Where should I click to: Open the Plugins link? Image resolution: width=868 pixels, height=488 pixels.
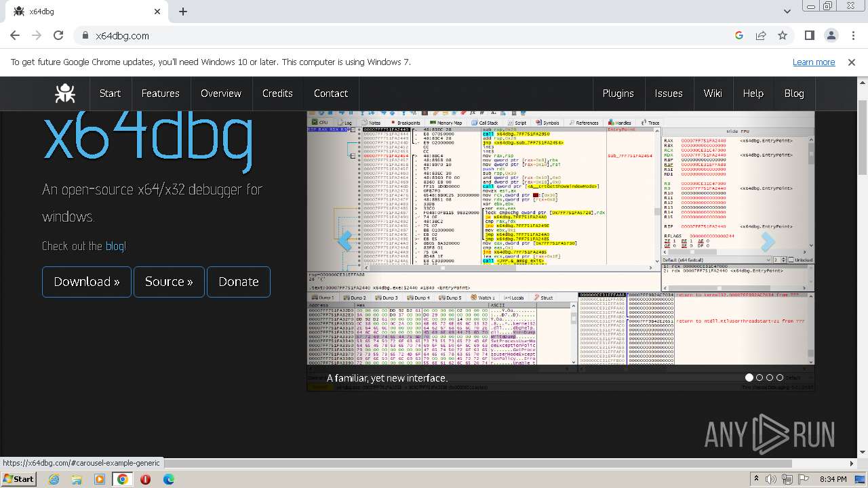pyautogui.click(x=618, y=94)
